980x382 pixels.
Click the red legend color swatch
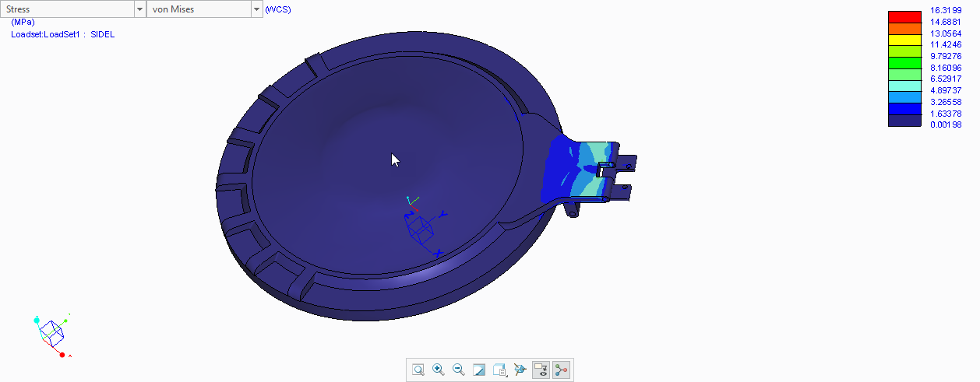tap(904, 16)
